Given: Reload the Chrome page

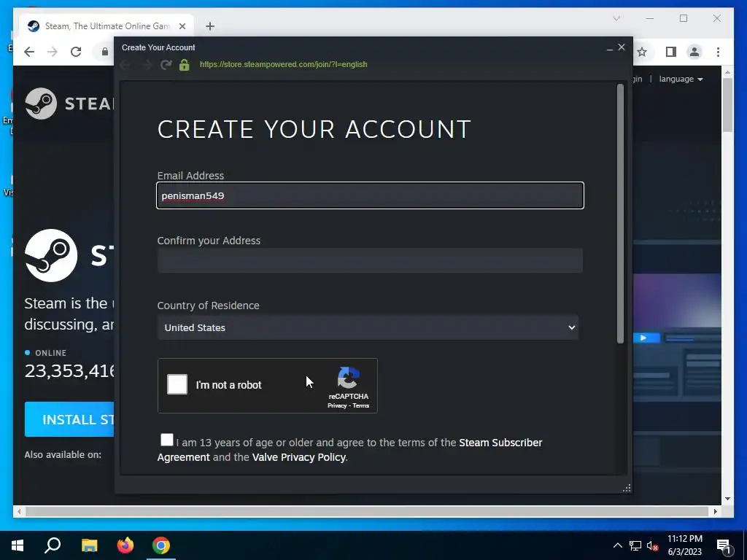Looking at the screenshot, I should click(76, 52).
